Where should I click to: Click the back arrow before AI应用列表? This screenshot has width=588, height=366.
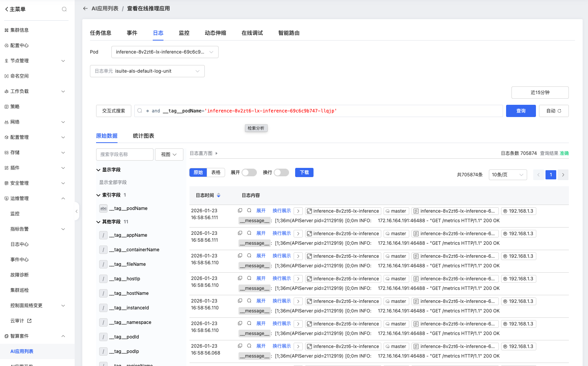[x=85, y=8]
